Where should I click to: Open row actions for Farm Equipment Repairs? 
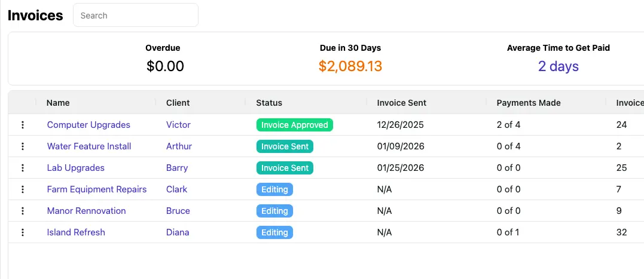point(23,189)
